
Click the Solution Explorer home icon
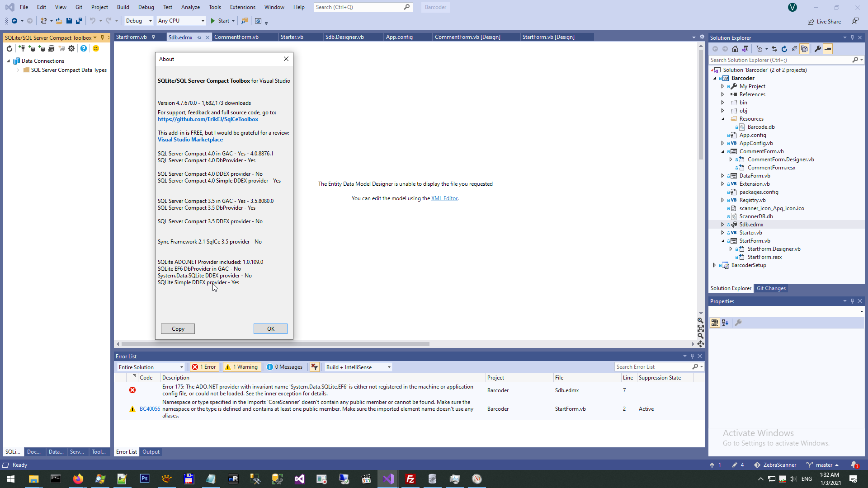click(x=735, y=49)
